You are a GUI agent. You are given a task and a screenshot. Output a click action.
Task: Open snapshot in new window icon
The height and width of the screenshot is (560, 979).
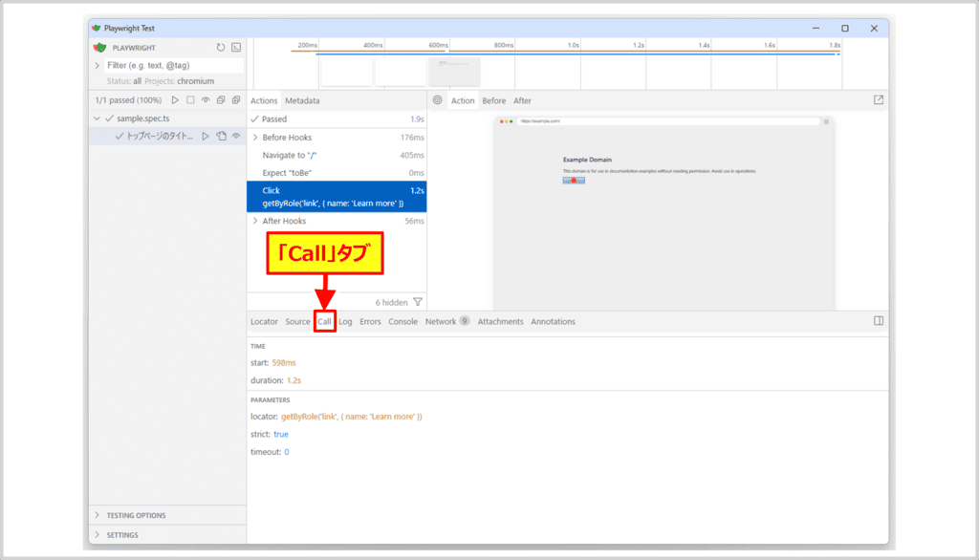click(x=879, y=99)
